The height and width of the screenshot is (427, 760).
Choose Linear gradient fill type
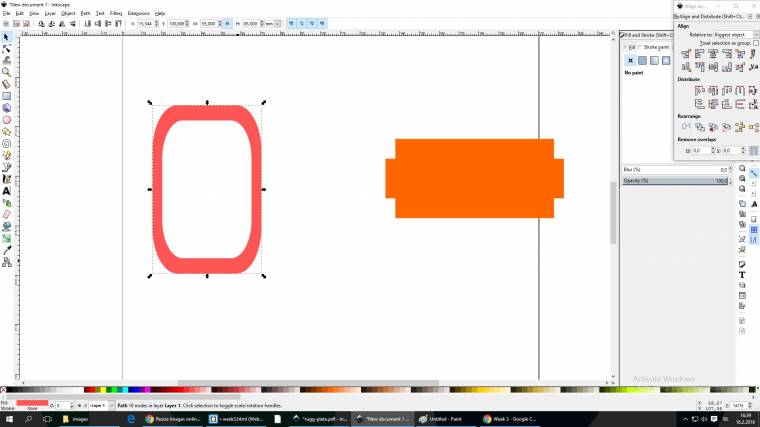[654, 61]
